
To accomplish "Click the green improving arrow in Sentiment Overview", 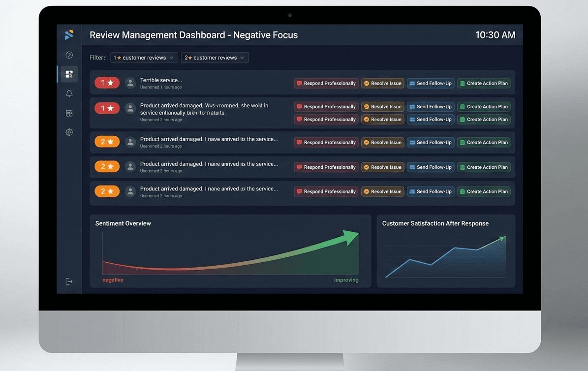I will [348, 238].
